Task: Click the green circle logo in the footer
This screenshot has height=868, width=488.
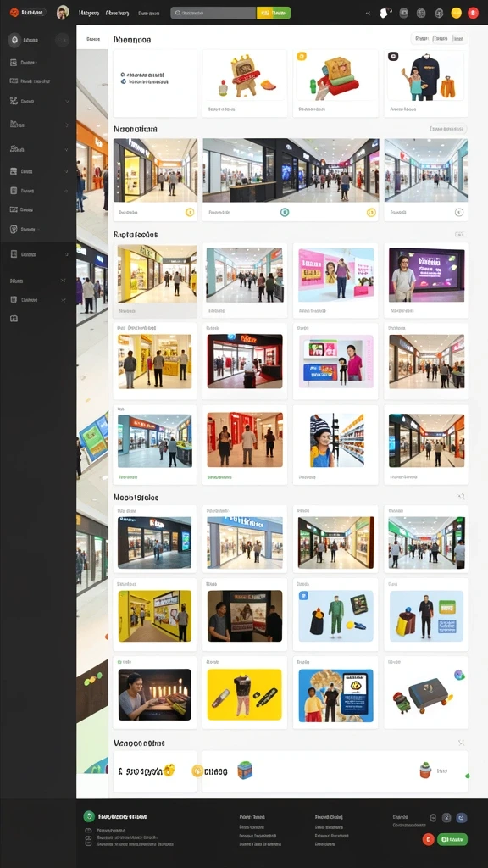Action: click(x=88, y=816)
